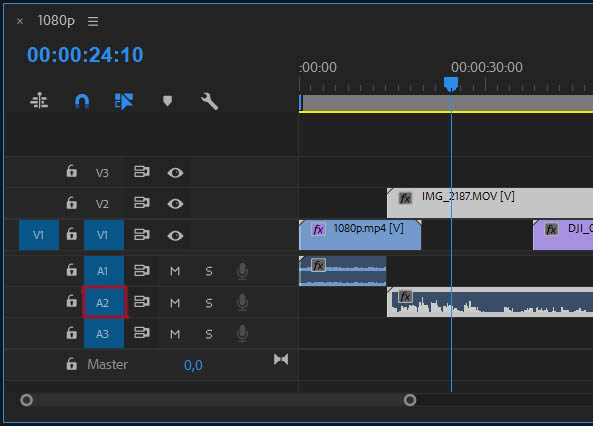Hide track V3 output with eye icon
593x426 pixels.
tap(175, 173)
